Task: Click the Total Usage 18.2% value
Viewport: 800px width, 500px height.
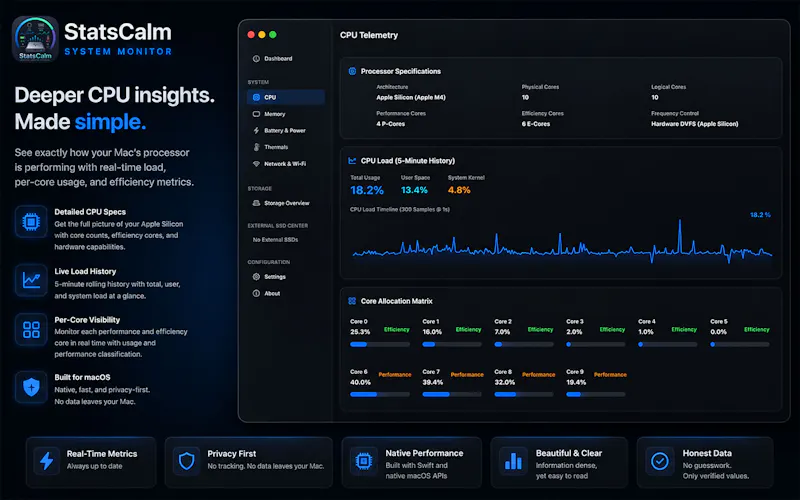Action: (367, 190)
